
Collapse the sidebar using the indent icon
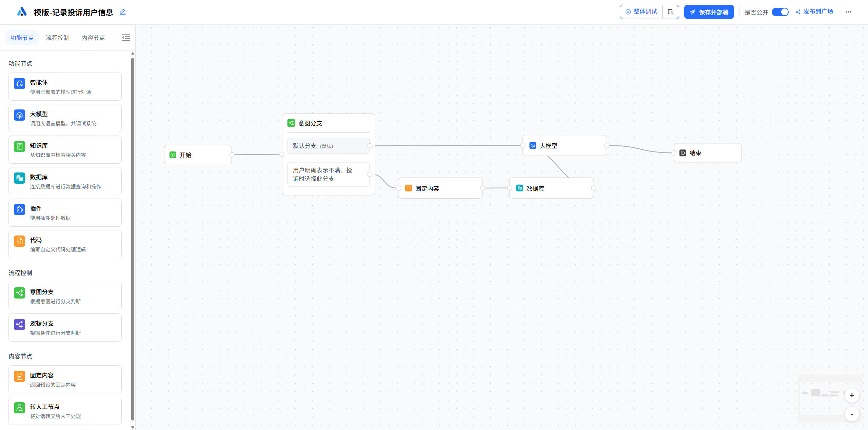(x=126, y=38)
